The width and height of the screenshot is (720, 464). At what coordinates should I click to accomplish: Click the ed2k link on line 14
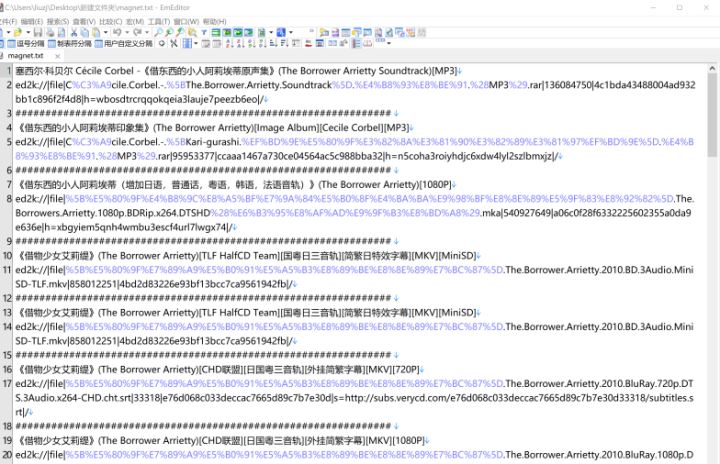pyautogui.click(x=354, y=334)
